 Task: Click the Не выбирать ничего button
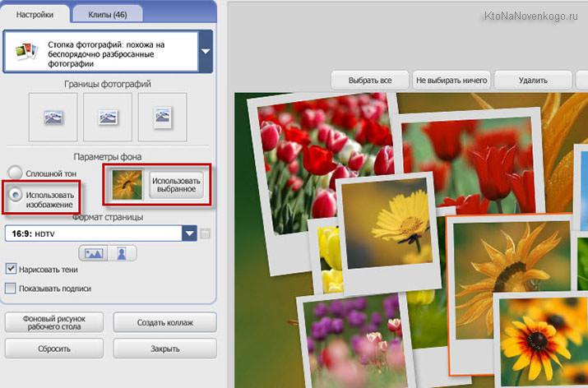pyautogui.click(x=451, y=81)
